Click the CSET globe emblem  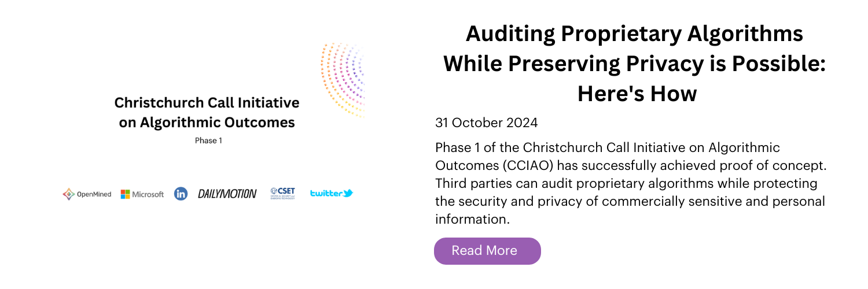[274, 191]
